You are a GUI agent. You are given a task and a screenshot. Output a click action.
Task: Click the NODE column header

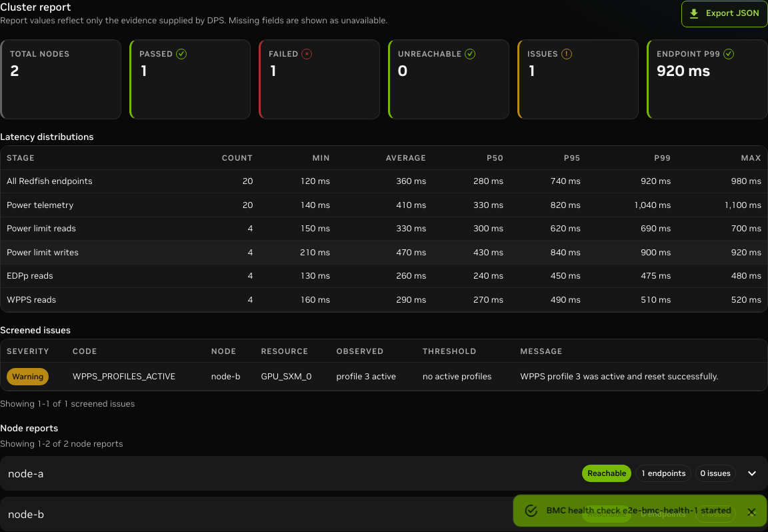(x=223, y=351)
